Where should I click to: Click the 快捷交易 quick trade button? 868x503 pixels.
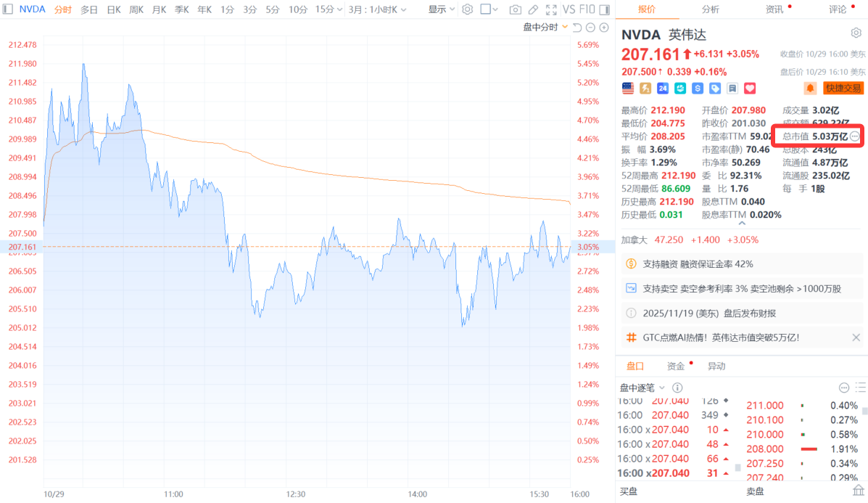[x=843, y=88]
